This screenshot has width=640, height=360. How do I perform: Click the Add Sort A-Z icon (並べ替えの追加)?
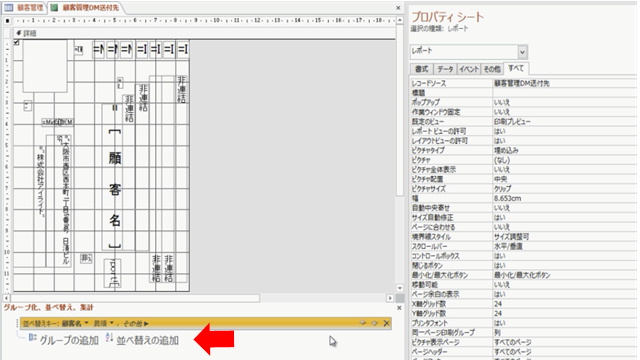pos(109,338)
